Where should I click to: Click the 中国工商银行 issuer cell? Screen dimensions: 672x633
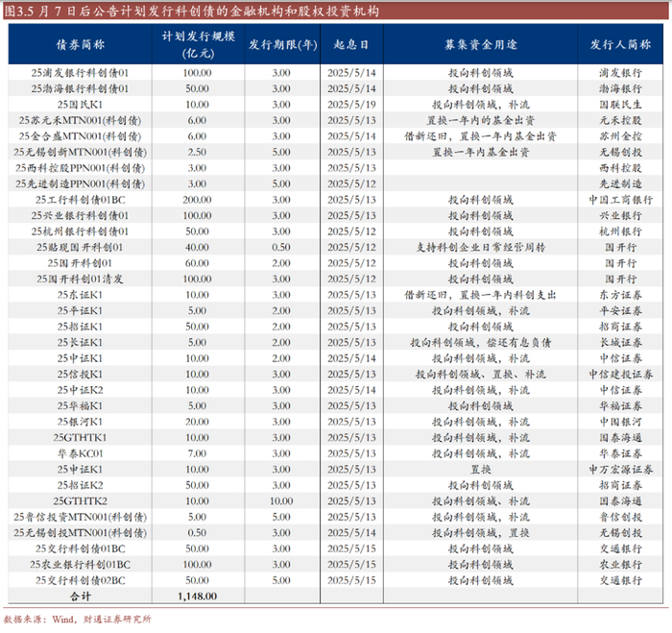pyautogui.click(x=620, y=200)
